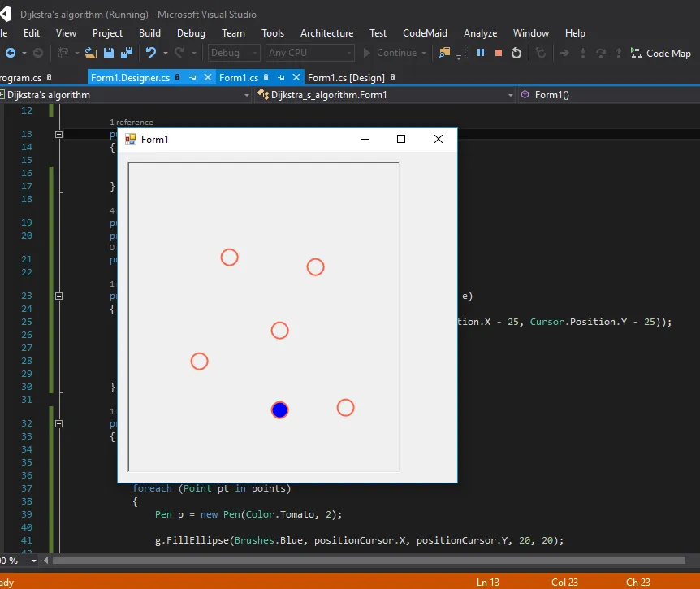Pause debugging with Break All button
This screenshot has height=589, width=700.
[x=481, y=53]
